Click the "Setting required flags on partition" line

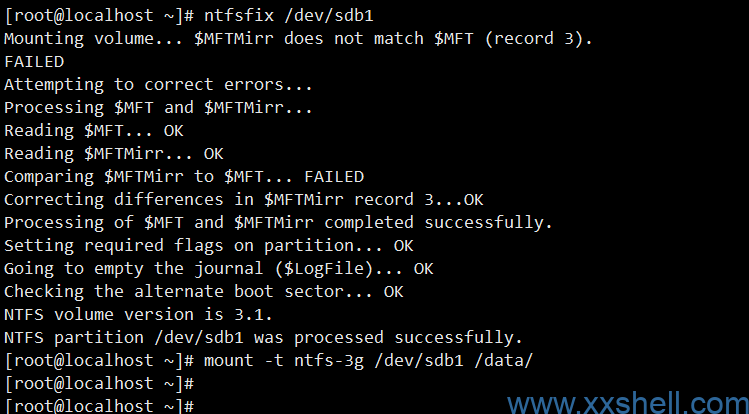pyautogui.click(x=208, y=245)
